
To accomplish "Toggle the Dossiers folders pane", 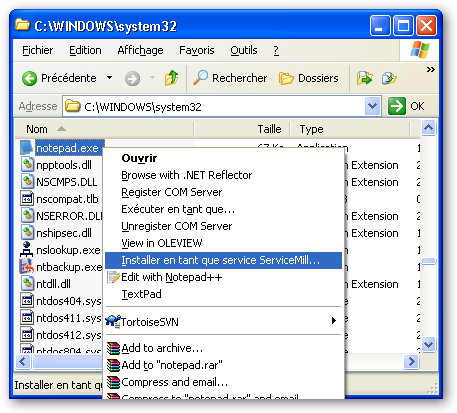I will [308, 78].
